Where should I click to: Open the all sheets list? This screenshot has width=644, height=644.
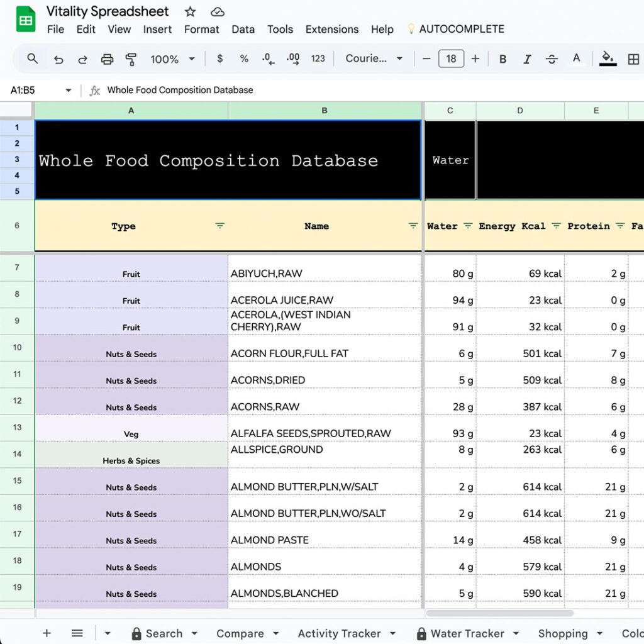click(x=77, y=633)
